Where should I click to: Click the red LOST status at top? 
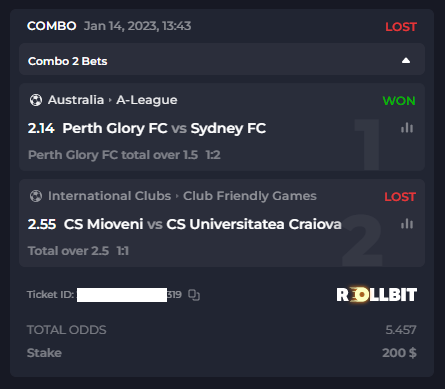[401, 27]
